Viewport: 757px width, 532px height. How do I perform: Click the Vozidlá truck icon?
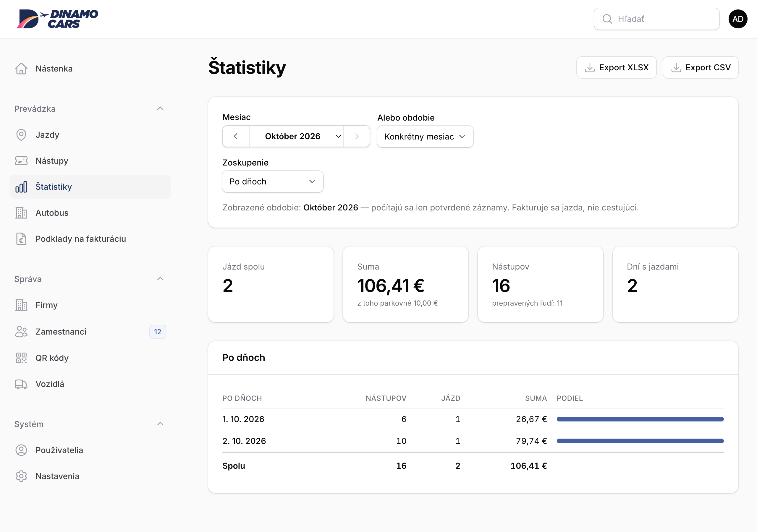pyautogui.click(x=21, y=384)
